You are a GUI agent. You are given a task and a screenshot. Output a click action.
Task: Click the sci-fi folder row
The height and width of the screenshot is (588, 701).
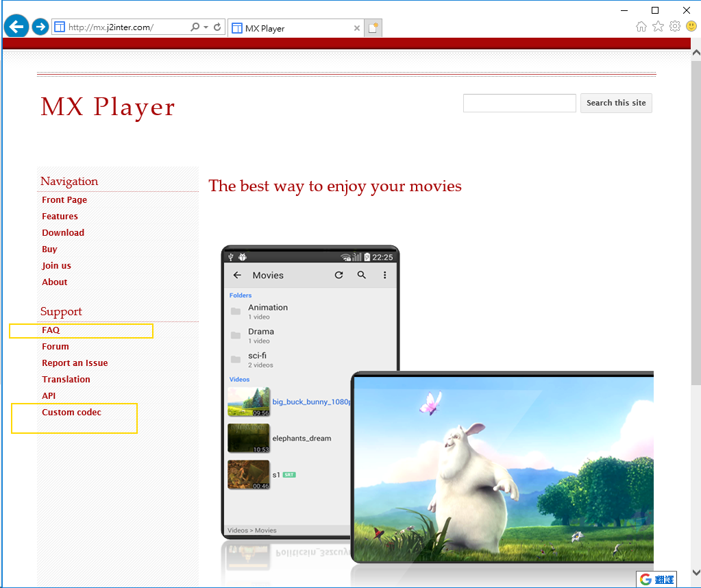click(x=310, y=360)
